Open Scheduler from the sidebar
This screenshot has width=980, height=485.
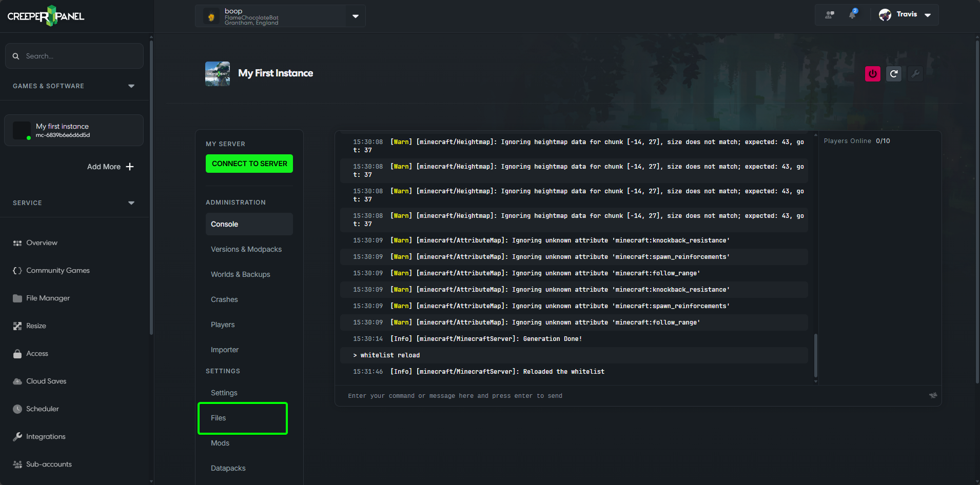click(x=42, y=409)
